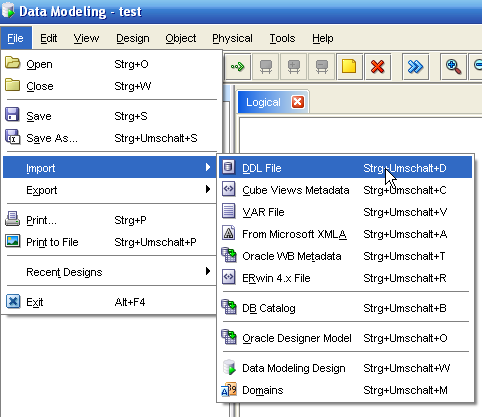
Task: Click the floppy disk icon beside Save
Action: [x=13, y=114]
